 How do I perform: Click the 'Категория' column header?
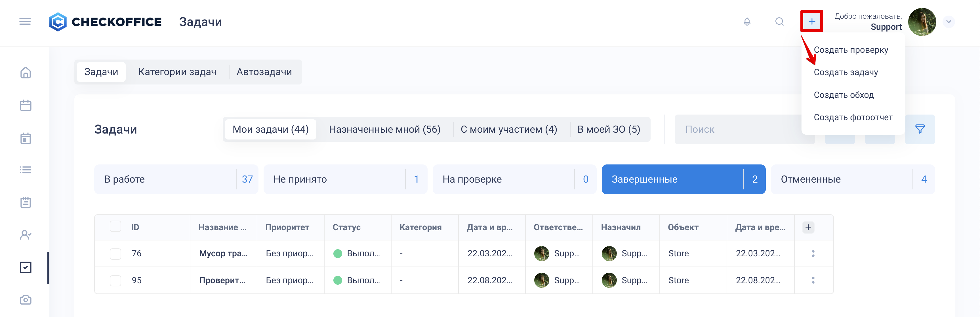[420, 227]
